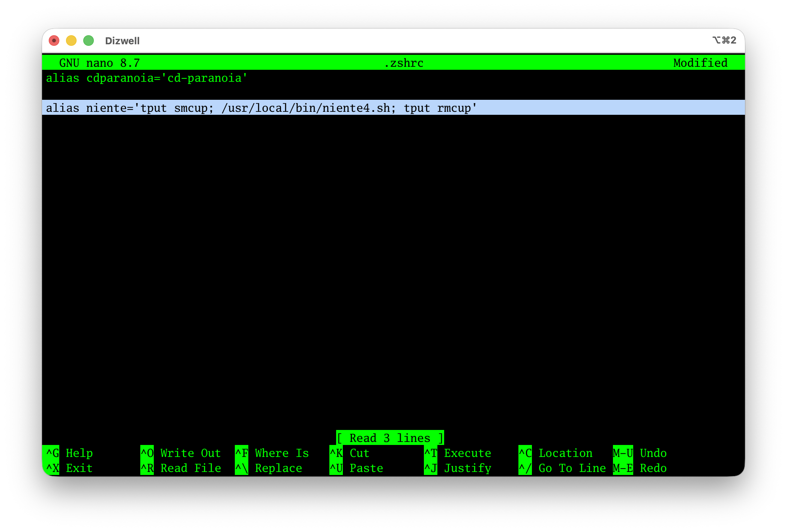Click the Go To Line shortcut
The height and width of the screenshot is (532, 787).
click(563, 468)
